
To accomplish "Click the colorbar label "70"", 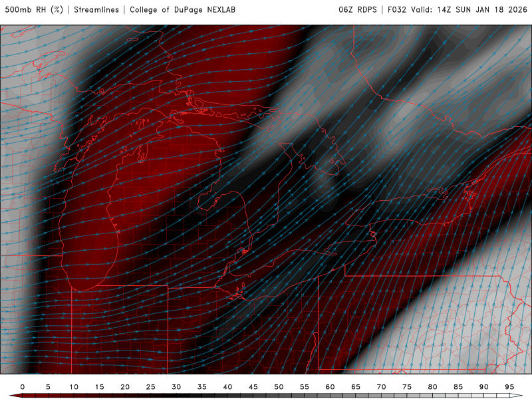I will point(381,387).
